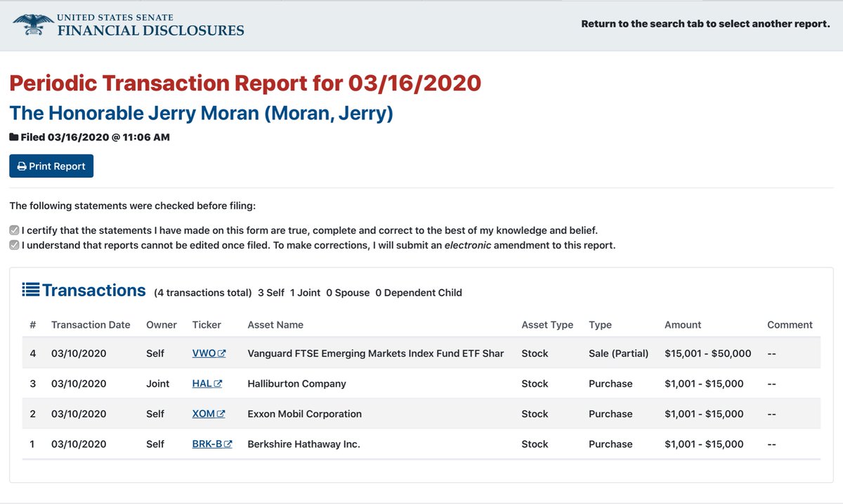The image size is (843, 504).
Task: Click the Comment column header
Action: 790,325
